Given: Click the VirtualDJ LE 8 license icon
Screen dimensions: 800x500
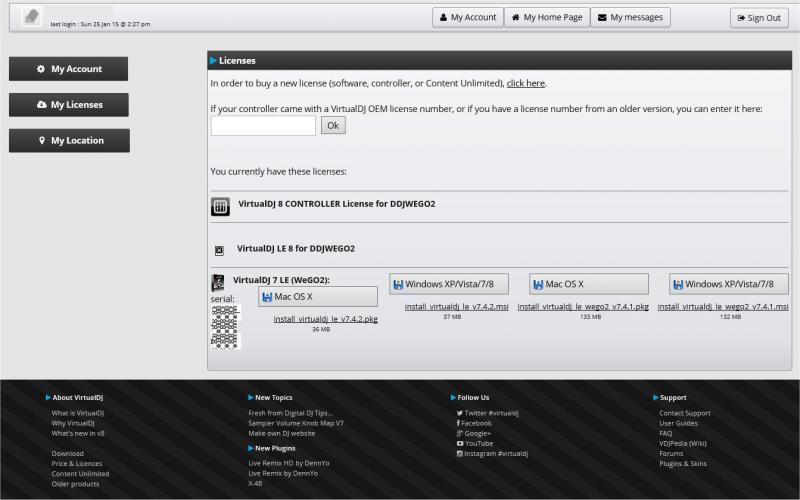Looking at the screenshot, I should [x=219, y=250].
